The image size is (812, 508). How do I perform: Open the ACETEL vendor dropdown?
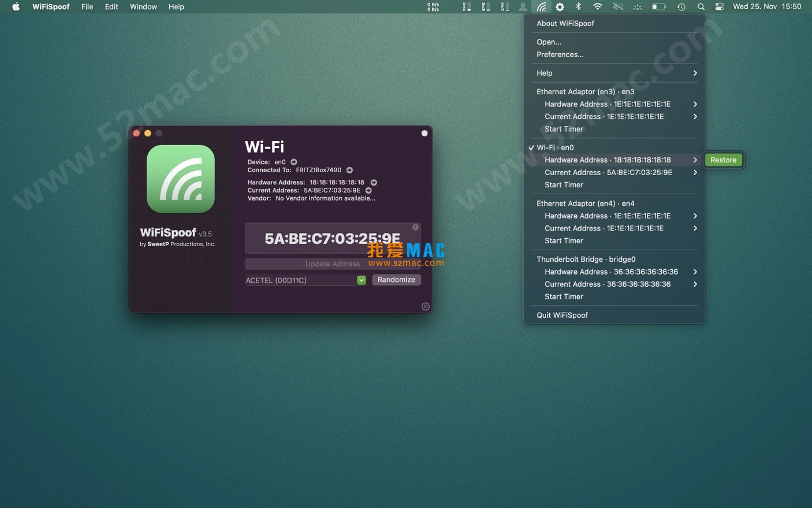pyautogui.click(x=361, y=280)
